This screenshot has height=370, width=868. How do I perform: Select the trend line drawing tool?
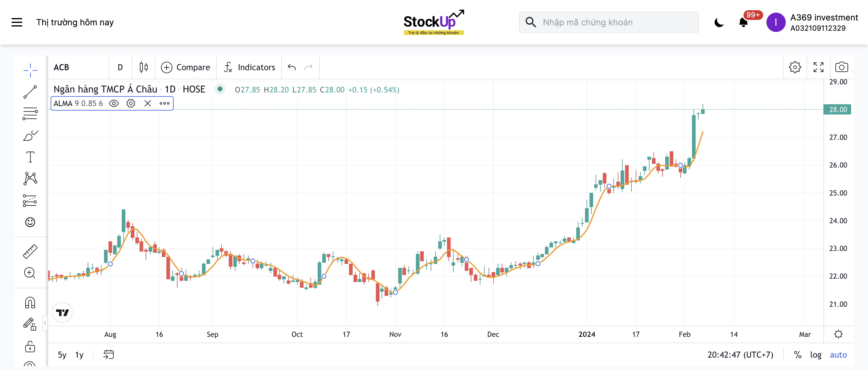[x=30, y=92]
